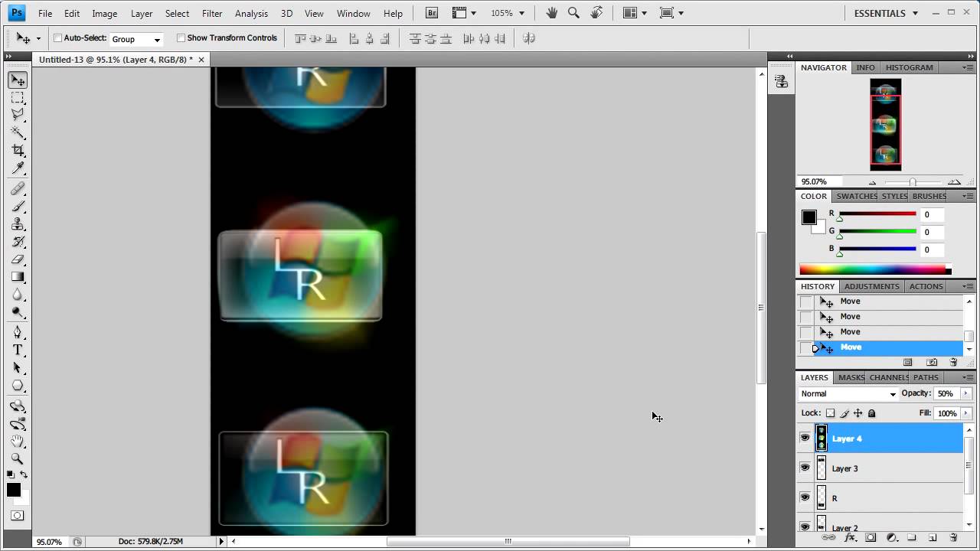Select the Dodge tool

[18, 311]
